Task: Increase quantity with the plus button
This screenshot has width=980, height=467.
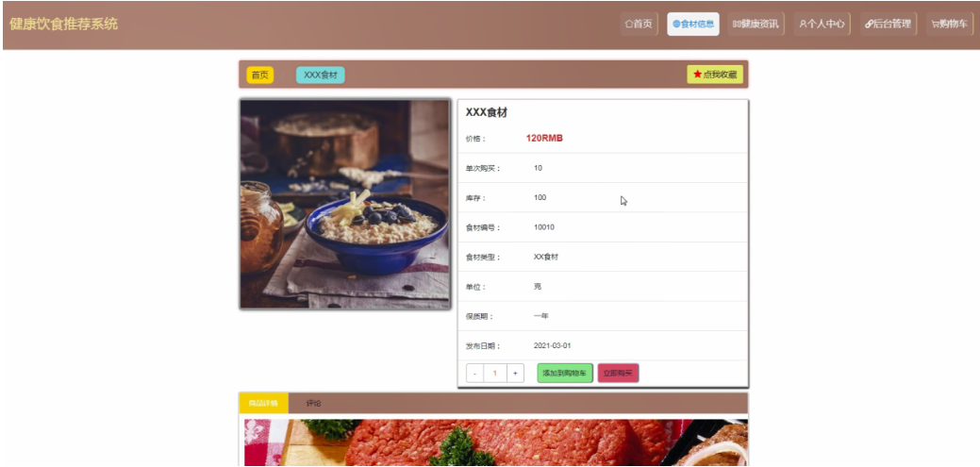Action: tap(515, 374)
